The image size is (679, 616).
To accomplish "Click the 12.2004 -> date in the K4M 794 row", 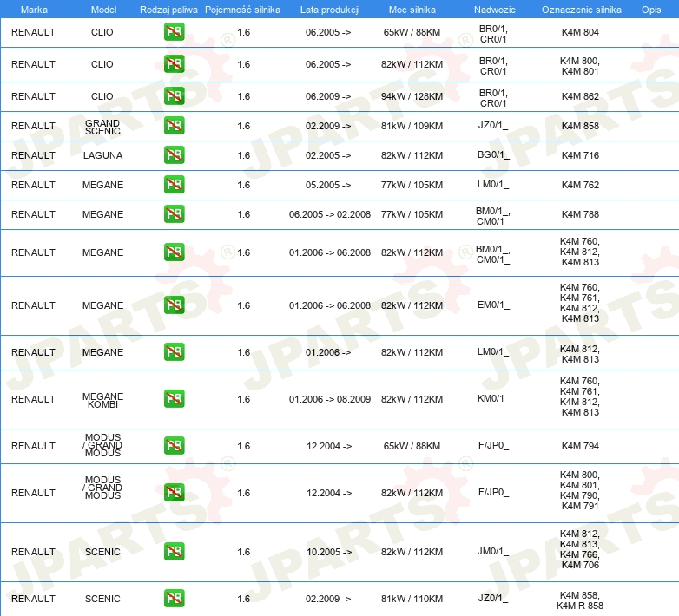I will 329,446.
